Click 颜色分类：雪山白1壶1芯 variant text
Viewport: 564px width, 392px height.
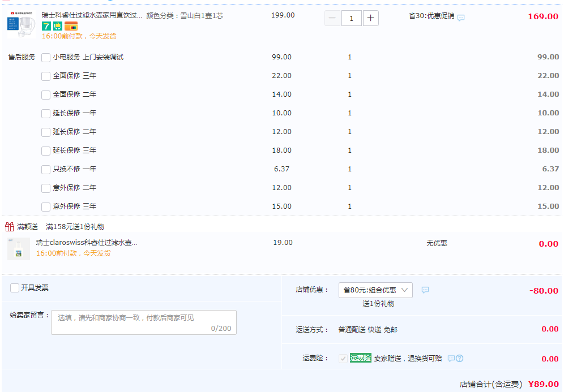coord(185,16)
